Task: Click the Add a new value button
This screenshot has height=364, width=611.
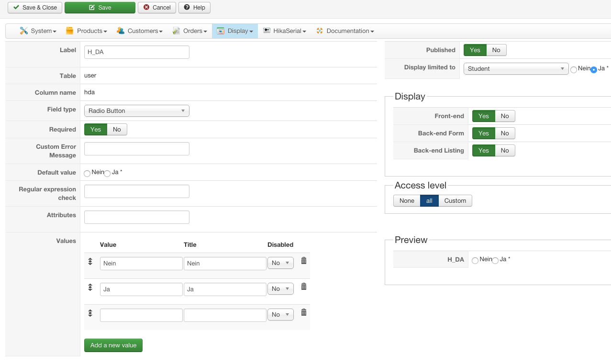Action: pyautogui.click(x=113, y=345)
